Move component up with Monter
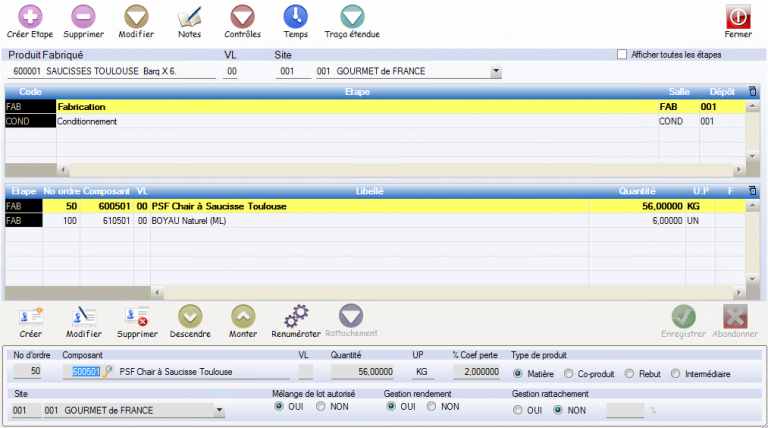Screen dimensions: 768x428 coord(243,317)
